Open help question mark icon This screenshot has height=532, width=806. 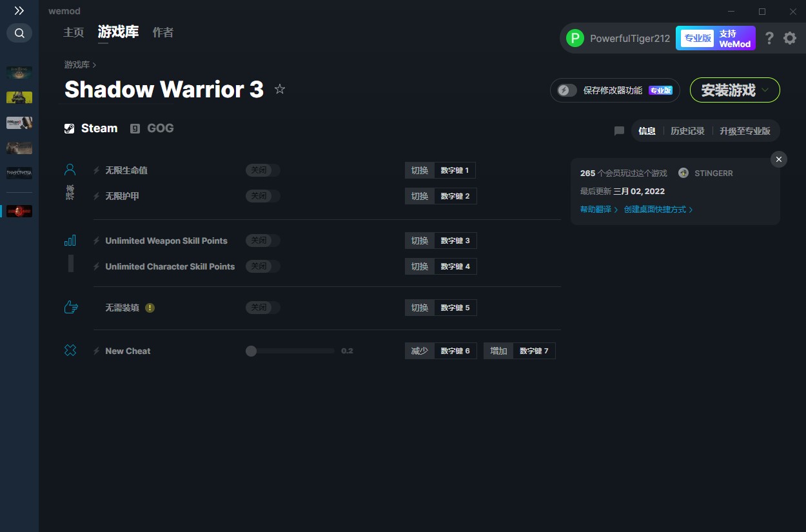pos(769,38)
